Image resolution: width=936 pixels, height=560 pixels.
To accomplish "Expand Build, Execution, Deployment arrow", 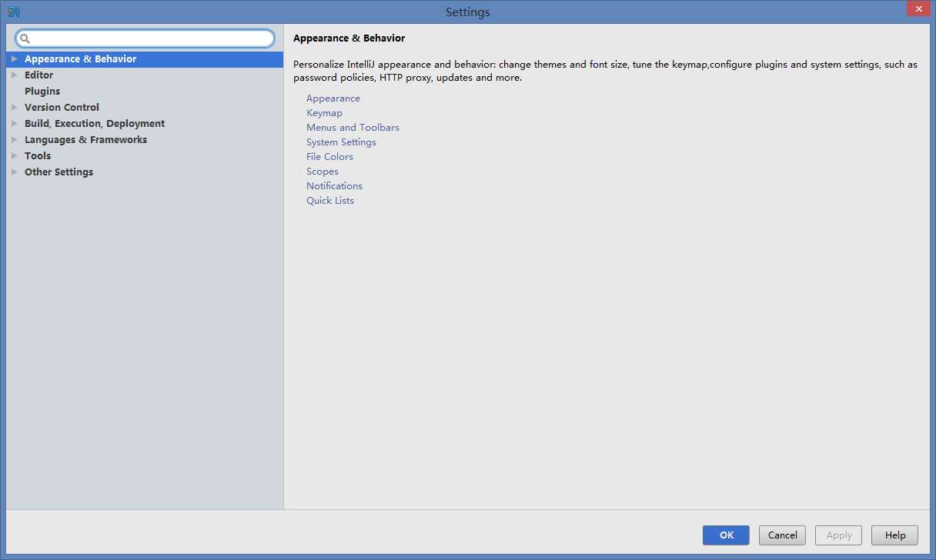I will [14, 124].
